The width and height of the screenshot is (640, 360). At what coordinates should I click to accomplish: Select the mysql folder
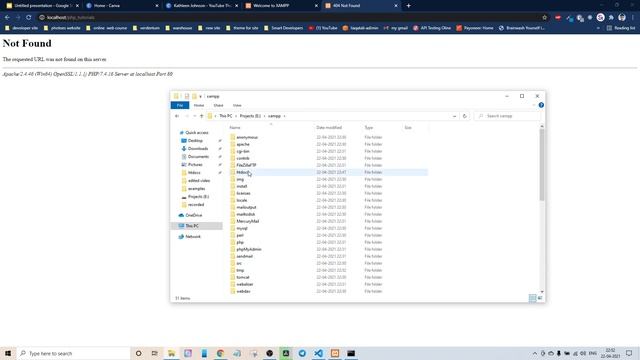[242, 229]
